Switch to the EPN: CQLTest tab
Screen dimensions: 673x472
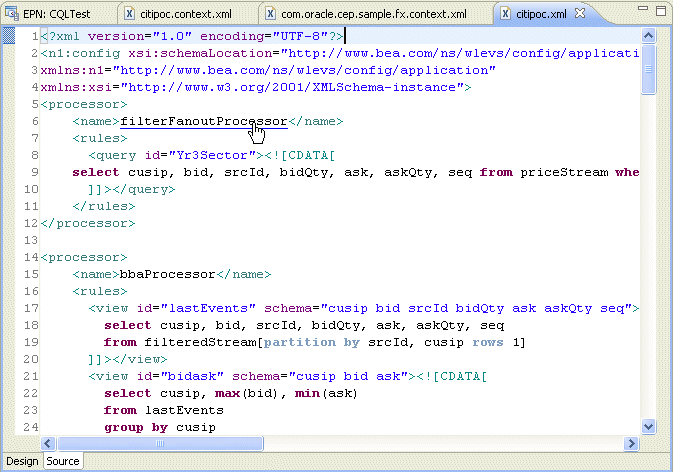point(56,14)
